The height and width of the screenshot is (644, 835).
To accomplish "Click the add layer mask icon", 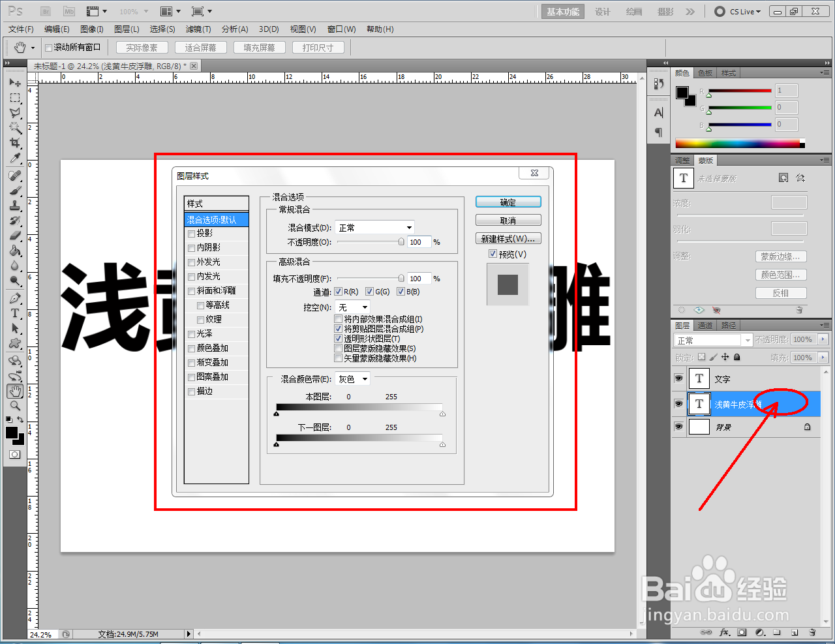I will point(742,632).
